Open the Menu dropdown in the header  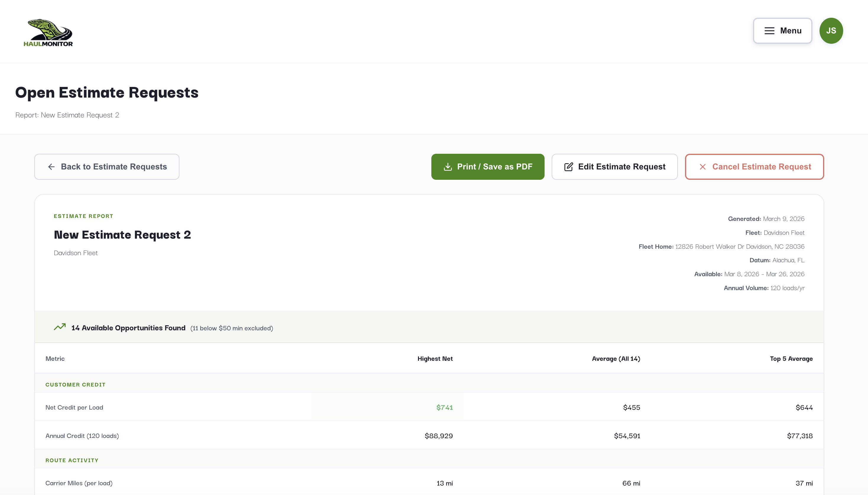[782, 30]
